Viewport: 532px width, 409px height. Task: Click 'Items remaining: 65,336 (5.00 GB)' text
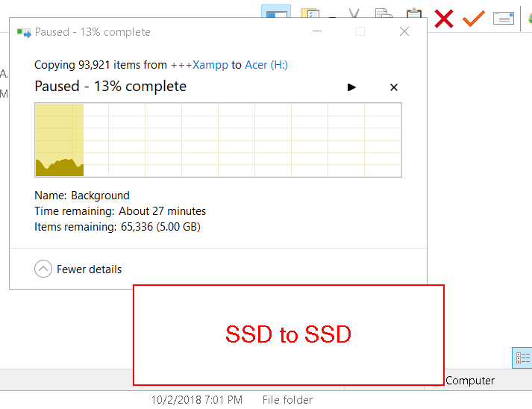pyautogui.click(x=117, y=227)
